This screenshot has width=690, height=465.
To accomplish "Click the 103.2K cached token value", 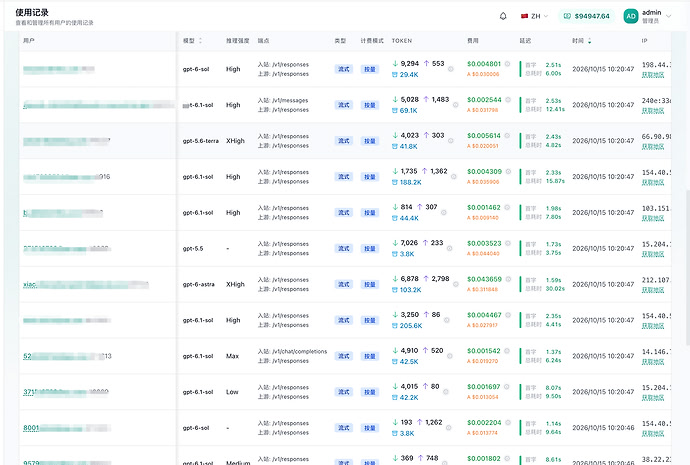I will point(411,290).
